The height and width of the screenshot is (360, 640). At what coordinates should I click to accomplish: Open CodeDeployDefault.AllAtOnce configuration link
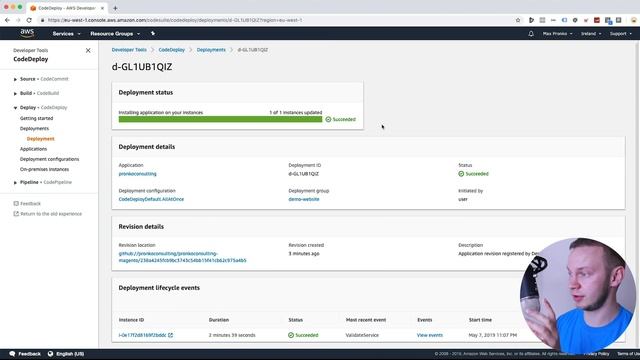coord(151,199)
